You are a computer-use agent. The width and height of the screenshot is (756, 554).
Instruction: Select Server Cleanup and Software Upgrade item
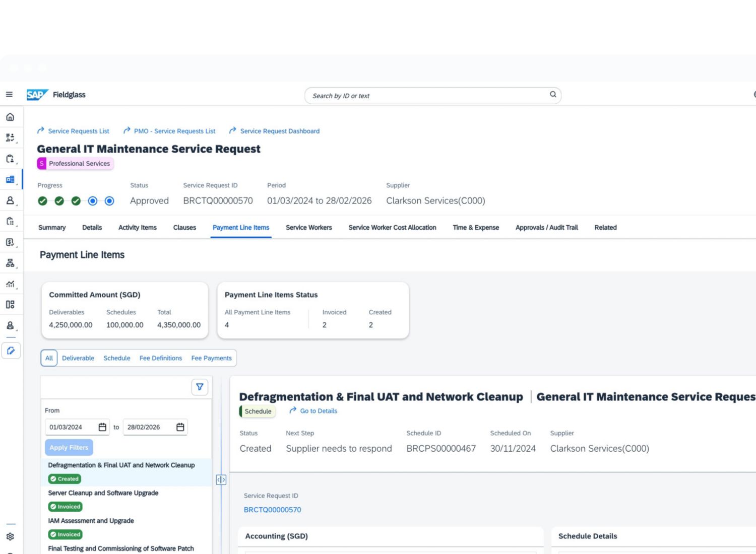pyautogui.click(x=103, y=493)
